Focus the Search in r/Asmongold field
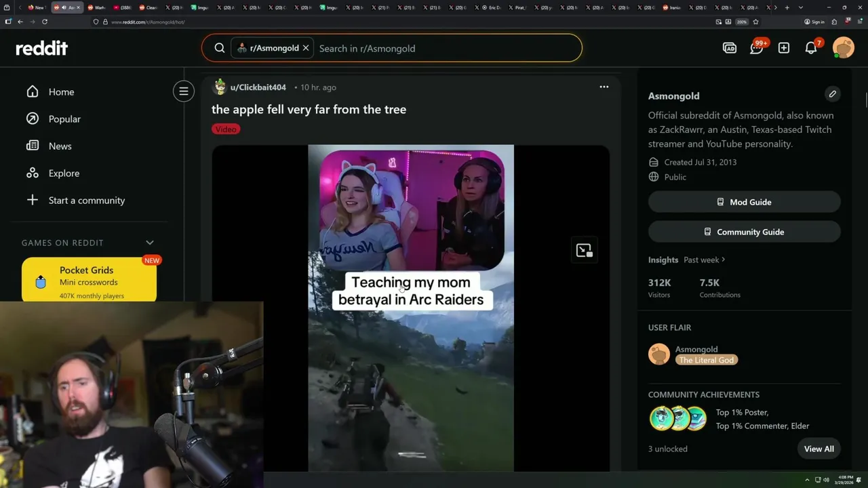 tap(448, 48)
